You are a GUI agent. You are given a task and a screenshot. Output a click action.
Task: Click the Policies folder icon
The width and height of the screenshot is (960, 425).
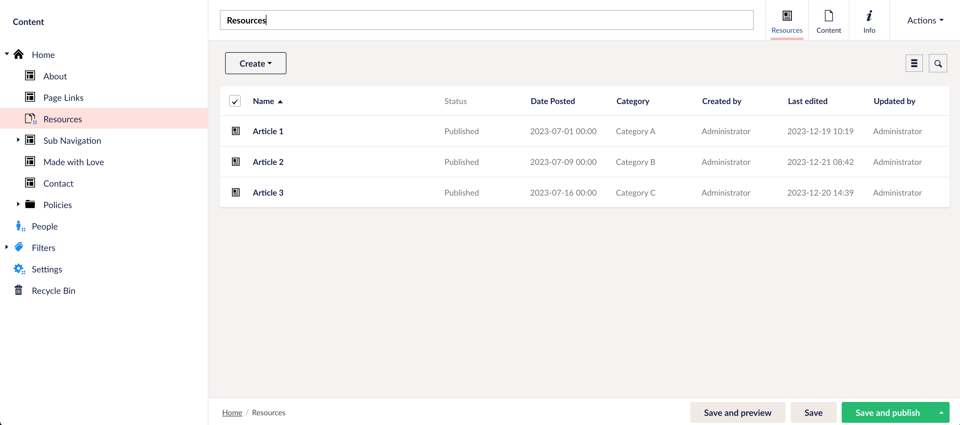point(30,204)
